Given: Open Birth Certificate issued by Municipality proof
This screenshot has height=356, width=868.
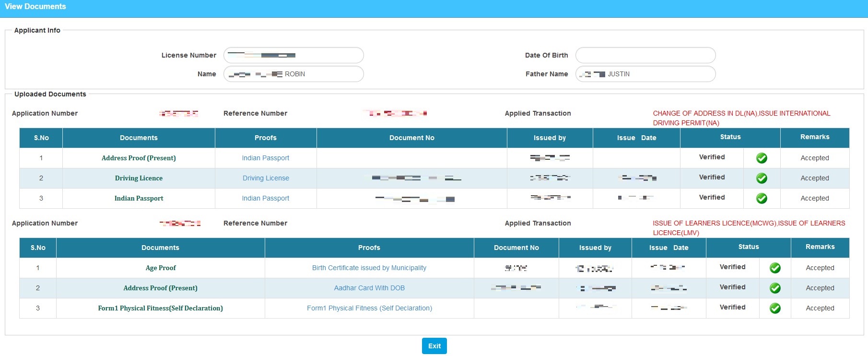Looking at the screenshot, I should [369, 268].
